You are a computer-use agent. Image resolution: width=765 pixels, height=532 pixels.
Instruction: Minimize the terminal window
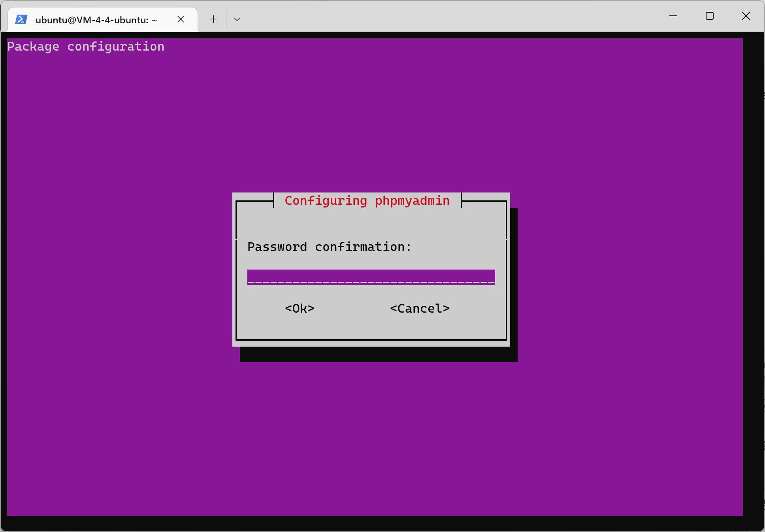[673, 16]
